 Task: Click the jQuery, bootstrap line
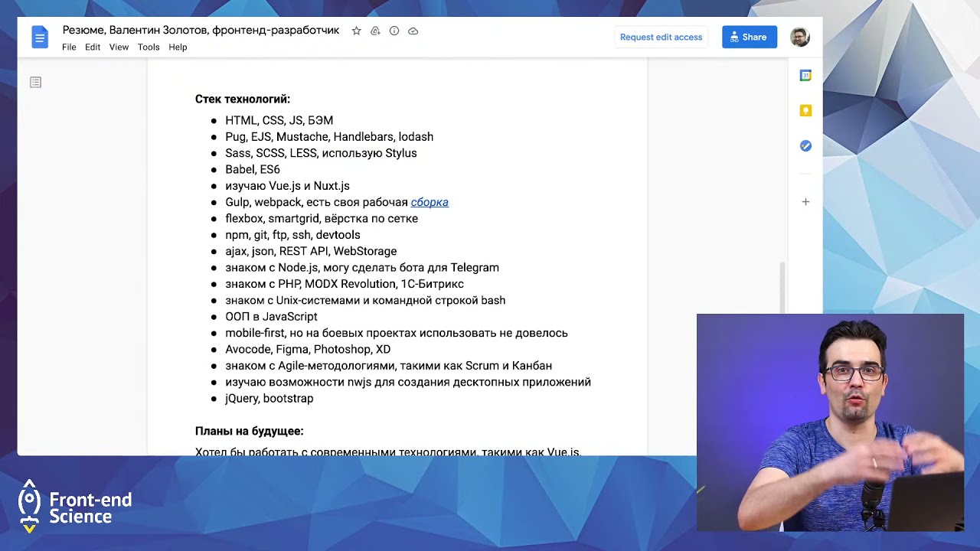pos(269,399)
